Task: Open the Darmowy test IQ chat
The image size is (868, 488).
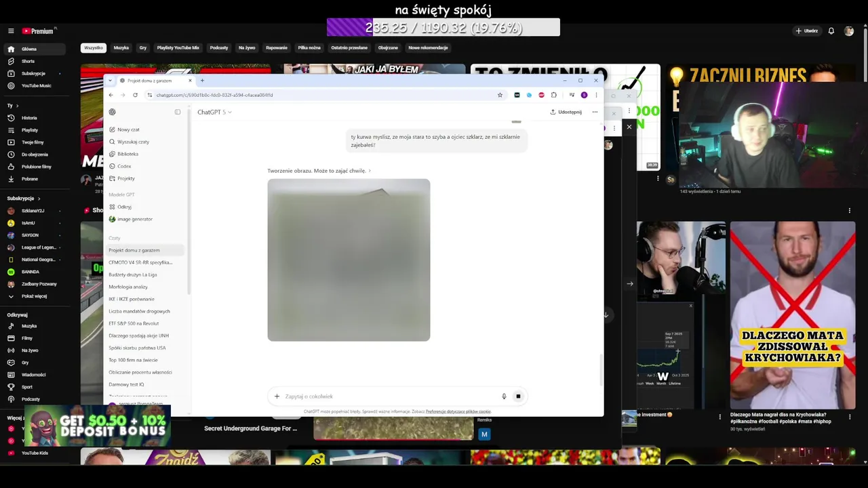Action: tap(126, 384)
